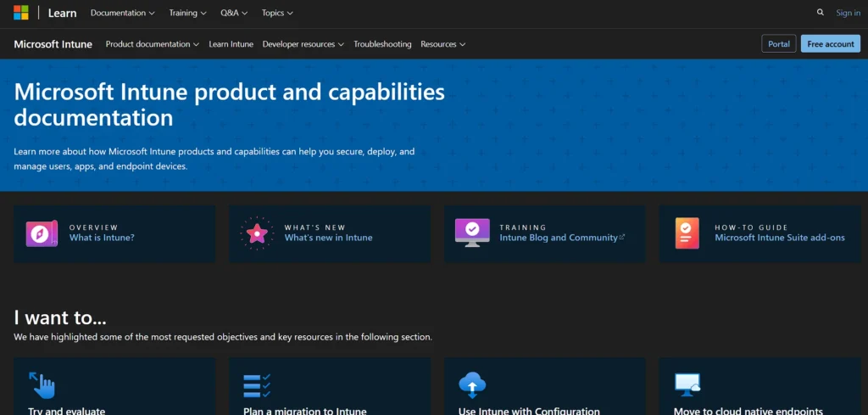The width and height of the screenshot is (868, 415).
Task: Open the Resources dropdown
Action: tap(442, 44)
